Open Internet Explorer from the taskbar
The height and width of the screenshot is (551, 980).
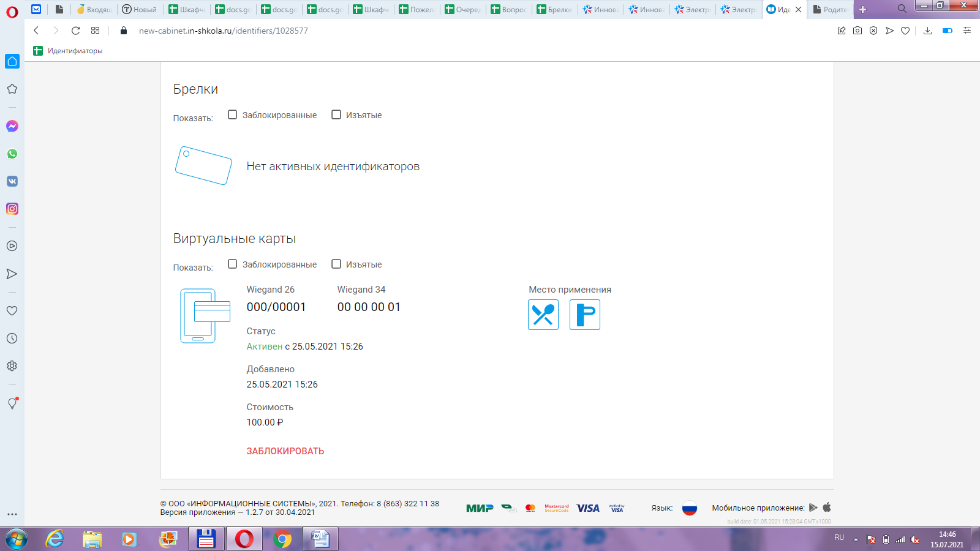[55, 539]
